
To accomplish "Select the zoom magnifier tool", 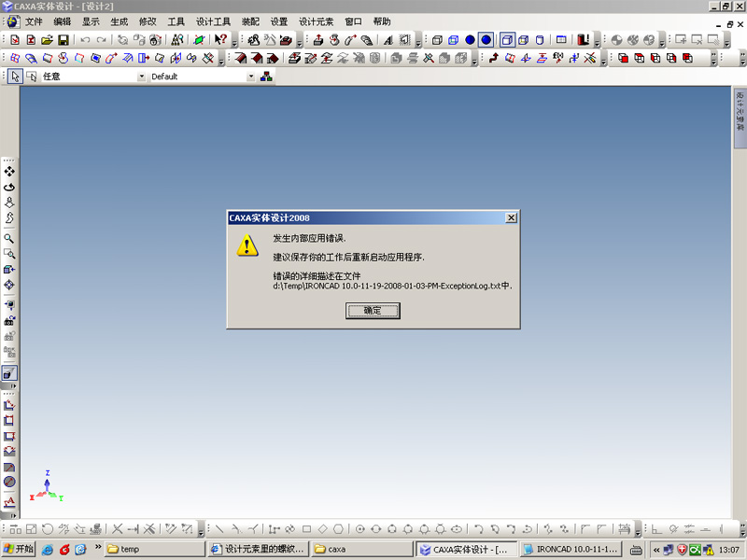I will click(x=9, y=239).
